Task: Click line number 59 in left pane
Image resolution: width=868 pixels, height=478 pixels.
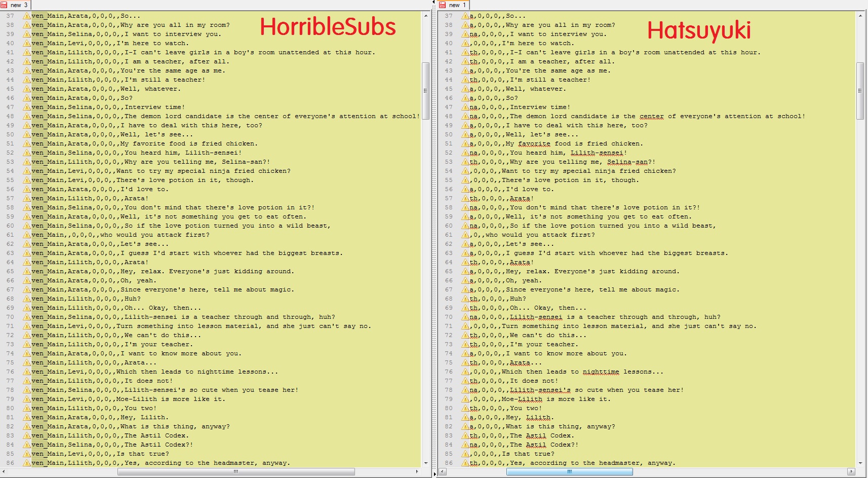Action: point(10,216)
